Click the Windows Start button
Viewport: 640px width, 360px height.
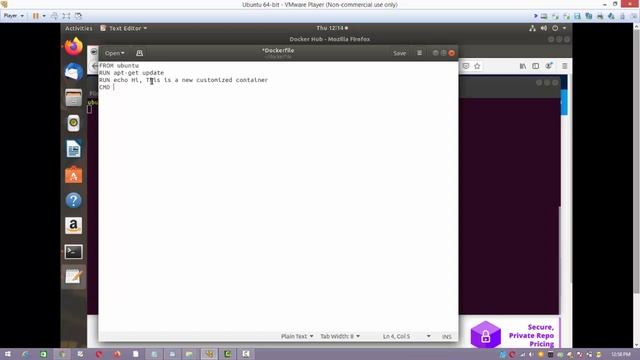(7, 354)
